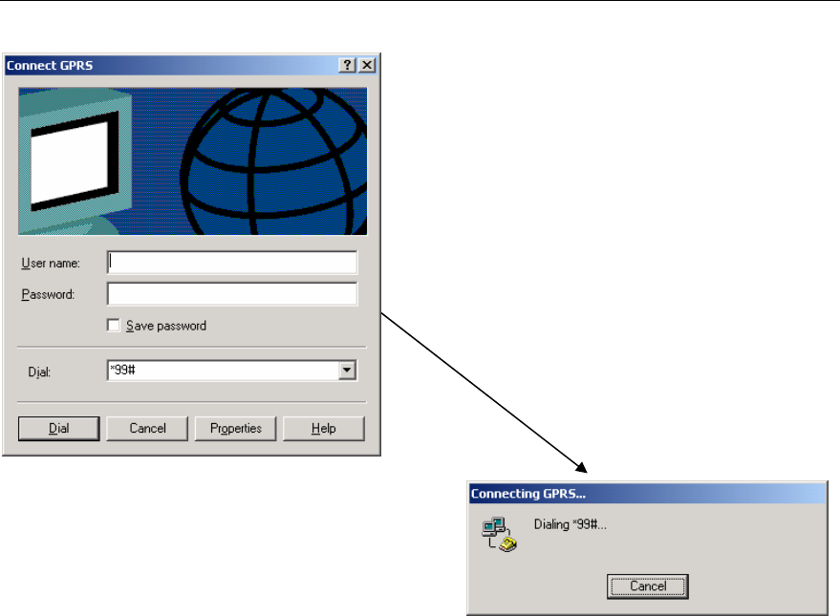Screen dimensions: 840x616
Task: Click the network dialing icon in Connecting GPRS
Action: [499, 534]
